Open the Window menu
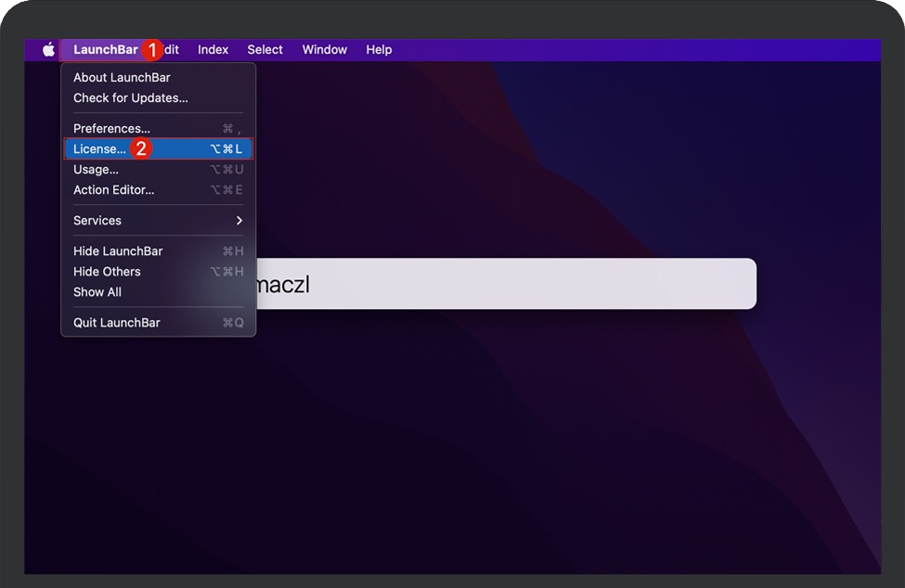Viewport: 905px width, 588px height. [324, 50]
